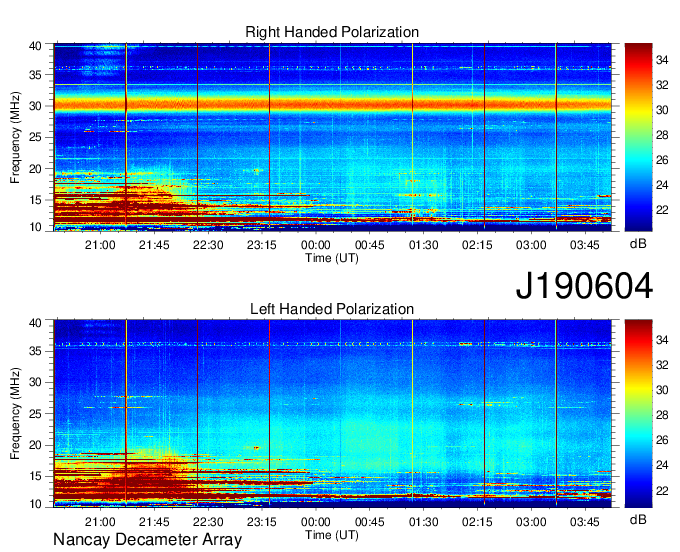Click the "Frequency (MHz)" axis label of Left Handed plot
Image resolution: width=680 pixels, height=552 pixels.
click(15, 414)
